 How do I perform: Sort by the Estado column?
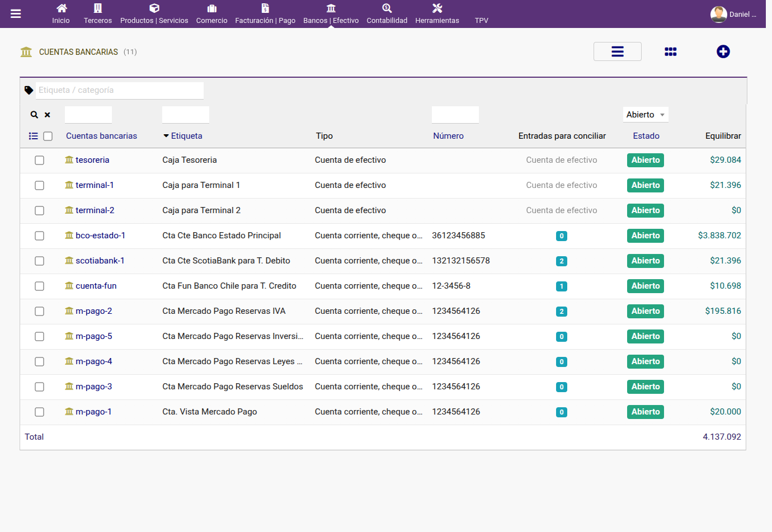[646, 136]
